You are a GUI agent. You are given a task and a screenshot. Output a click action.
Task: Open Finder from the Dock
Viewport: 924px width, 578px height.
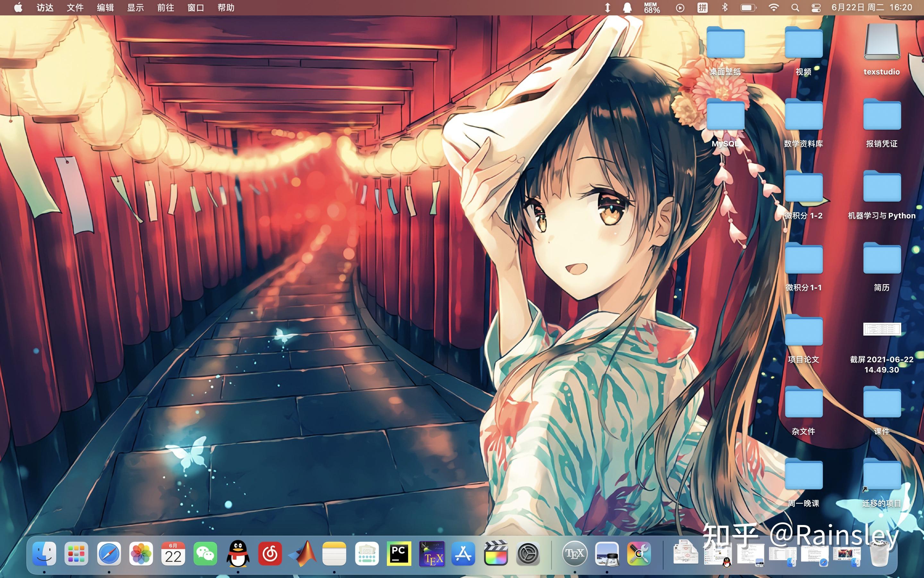pos(44,553)
